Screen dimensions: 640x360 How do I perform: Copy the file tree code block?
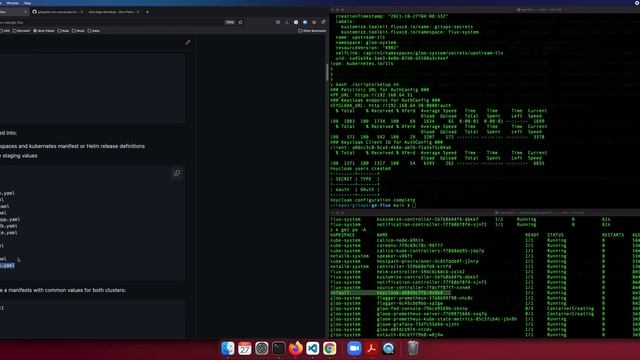coord(177,173)
